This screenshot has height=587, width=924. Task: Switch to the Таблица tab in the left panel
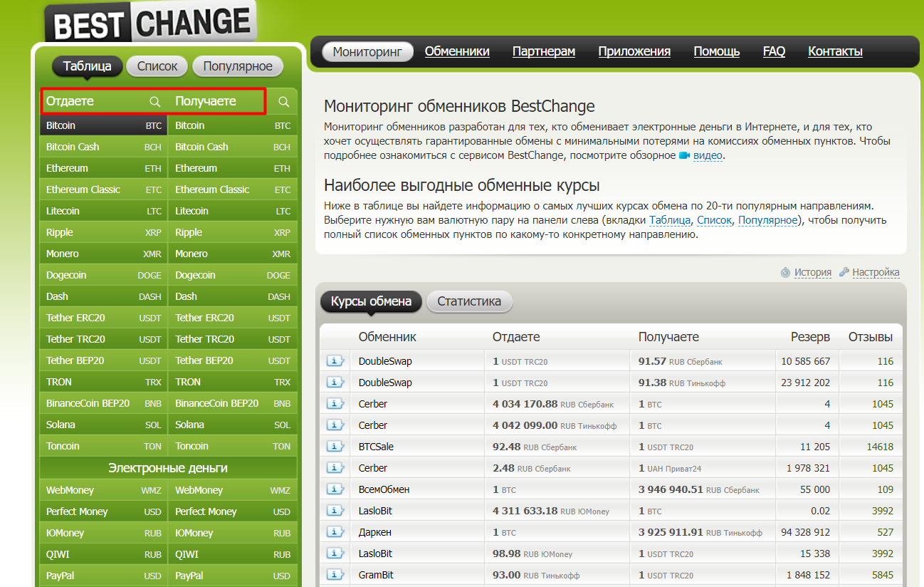click(x=87, y=66)
